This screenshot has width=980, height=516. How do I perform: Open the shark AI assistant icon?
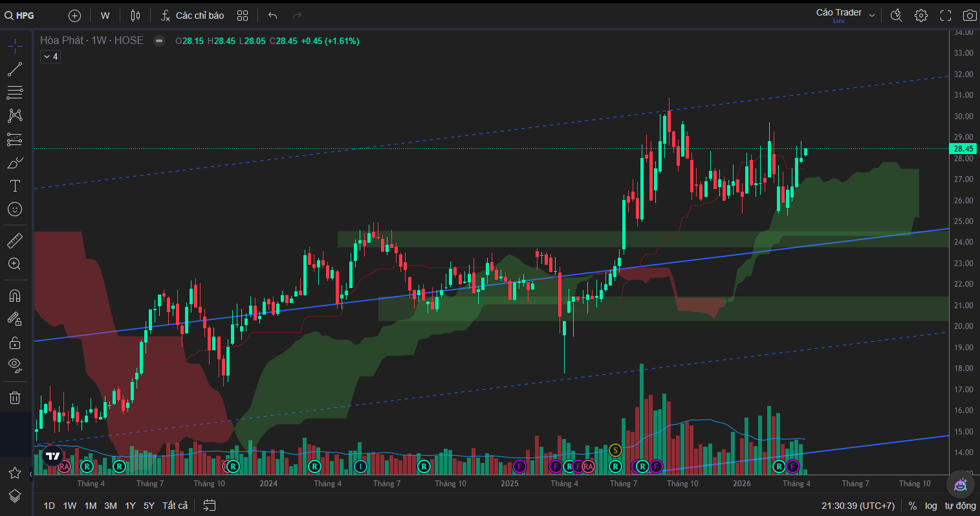(x=961, y=484)
